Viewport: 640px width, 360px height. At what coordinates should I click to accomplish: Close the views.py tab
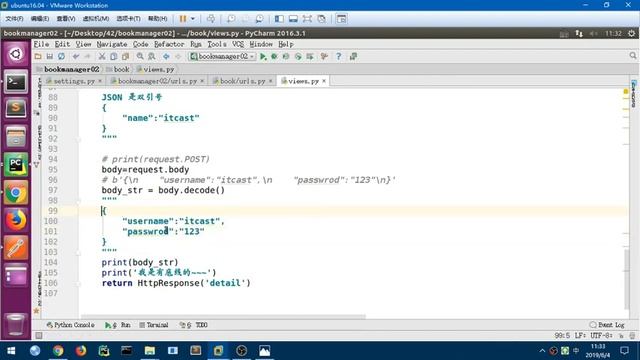[x=324, y=81]
